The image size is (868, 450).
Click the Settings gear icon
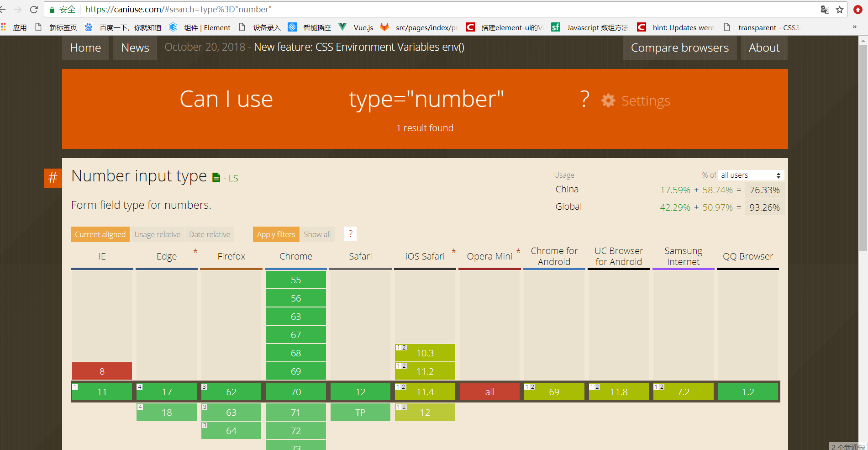[608, 101]
